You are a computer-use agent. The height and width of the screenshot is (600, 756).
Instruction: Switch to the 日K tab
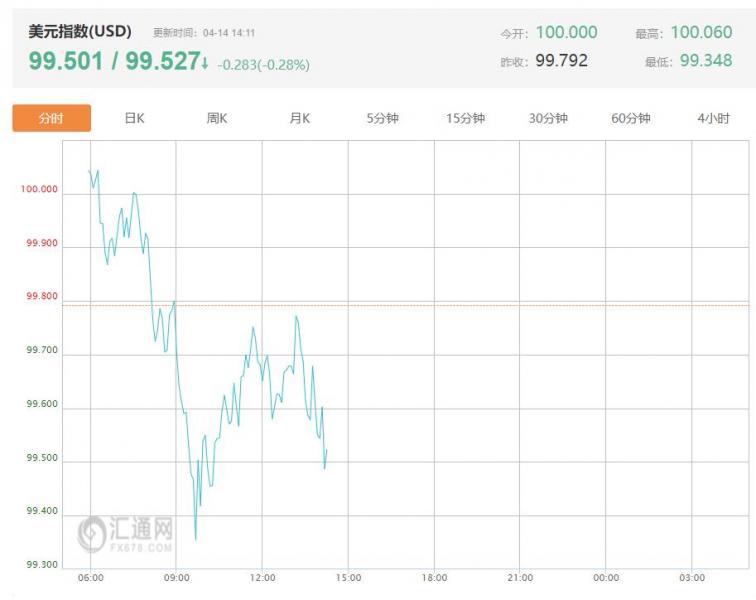[x=134, y=118]
